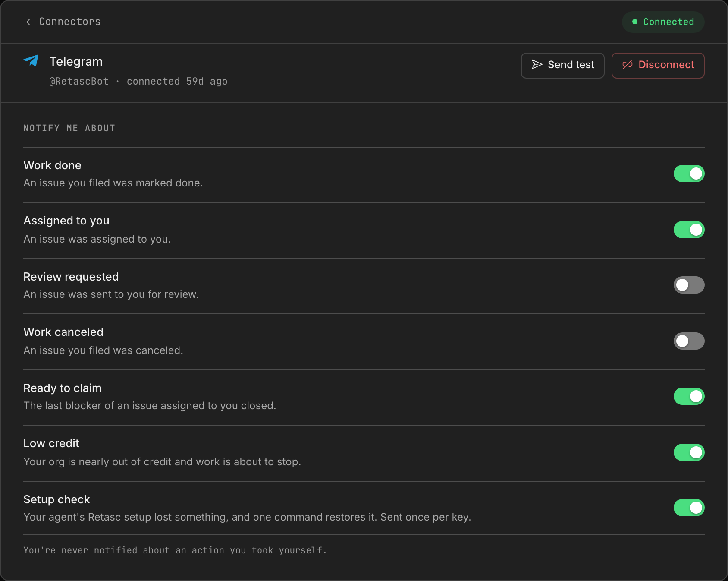Click "An issue was sent to you for review."
728x581 pixels.
111,294
